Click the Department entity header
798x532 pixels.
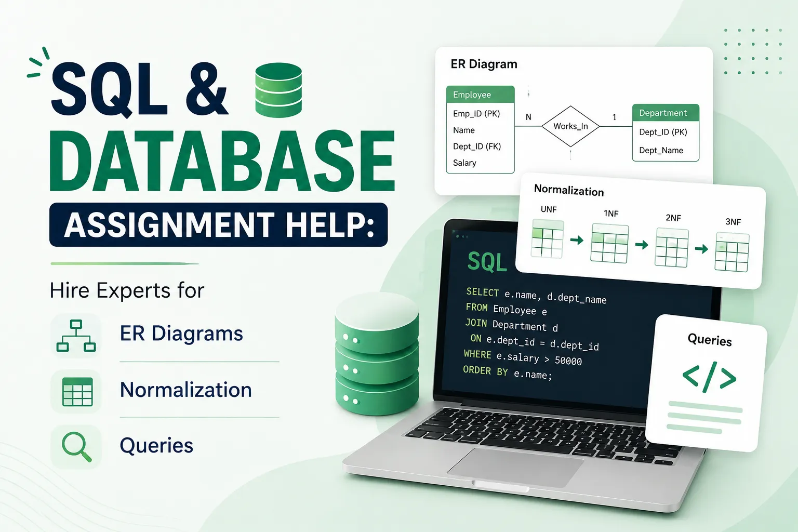666,113
